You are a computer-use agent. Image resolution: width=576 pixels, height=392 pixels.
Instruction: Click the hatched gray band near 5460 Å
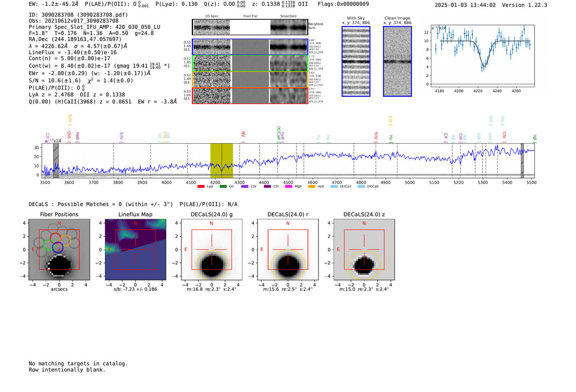522,160
